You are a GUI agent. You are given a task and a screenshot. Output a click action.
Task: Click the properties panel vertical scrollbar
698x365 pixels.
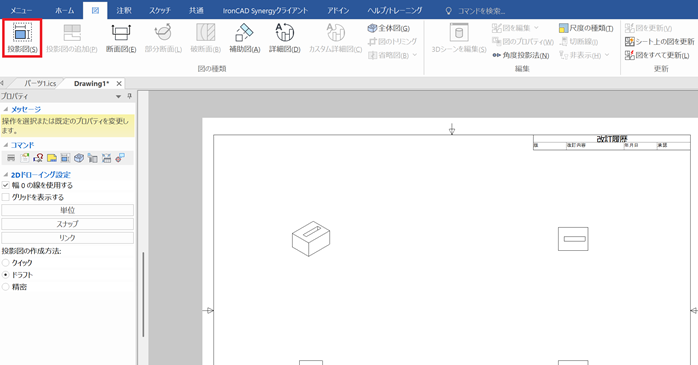pos(143,294)
